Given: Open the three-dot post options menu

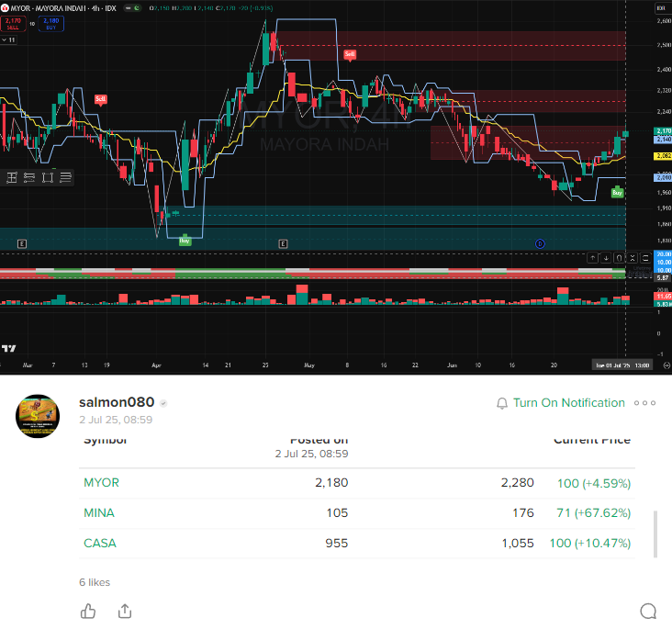Looking at the screenshot, I should coord(645,403).
